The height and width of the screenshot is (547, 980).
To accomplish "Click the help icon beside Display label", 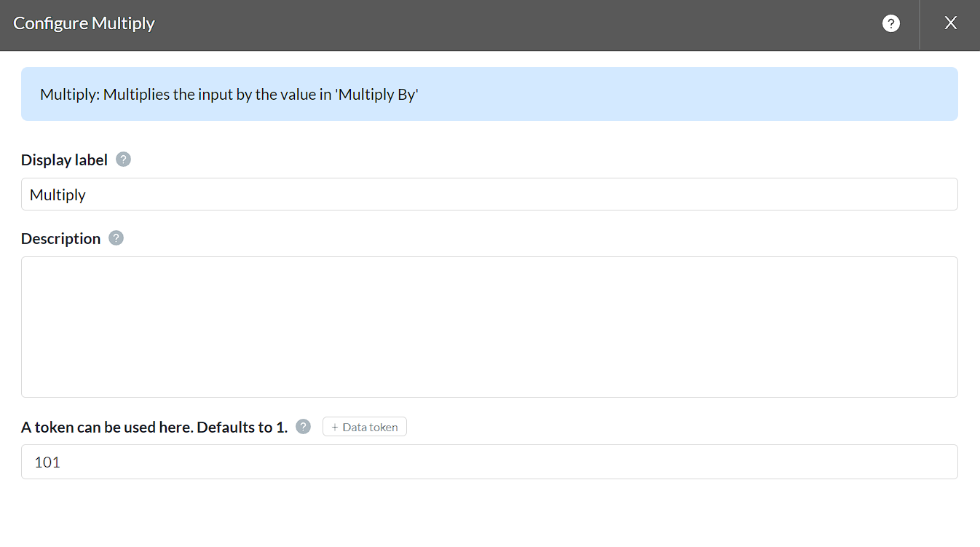I will pyautogui.click(x=124, y=160).
